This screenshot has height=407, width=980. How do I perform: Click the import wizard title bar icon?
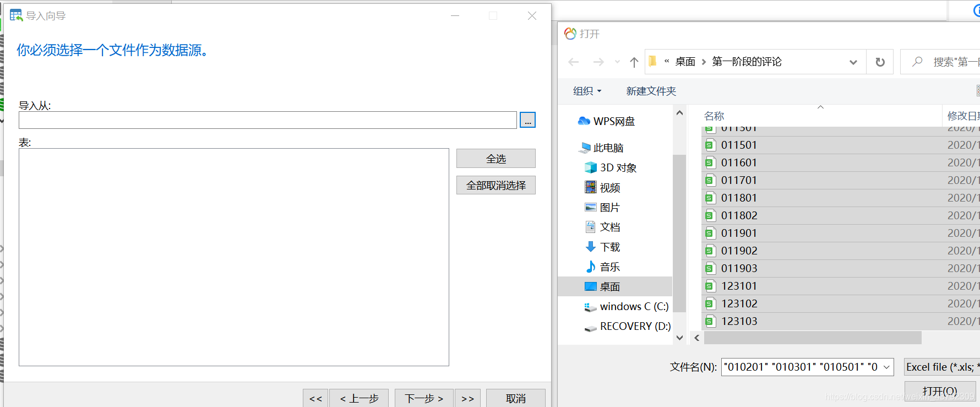[x=16, y=15]
